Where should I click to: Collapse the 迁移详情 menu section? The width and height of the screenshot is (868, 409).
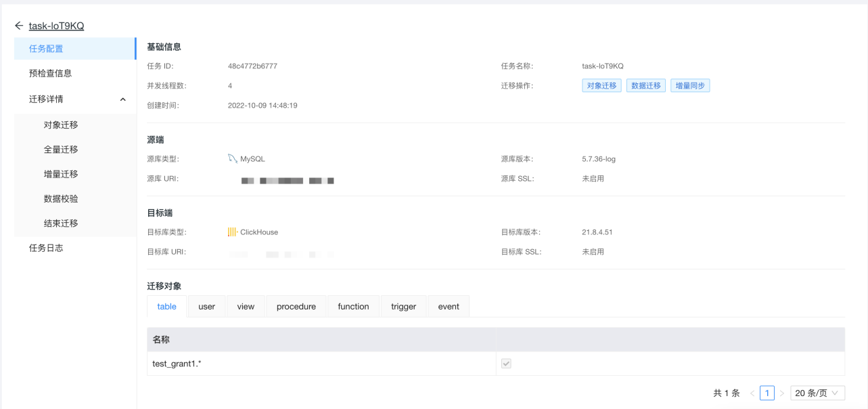pos(122,100)
